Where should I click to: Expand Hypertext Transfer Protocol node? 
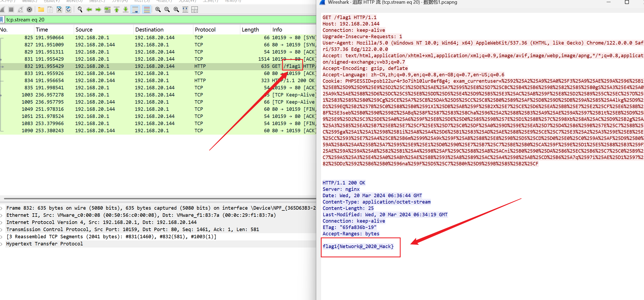coord(2,244)
